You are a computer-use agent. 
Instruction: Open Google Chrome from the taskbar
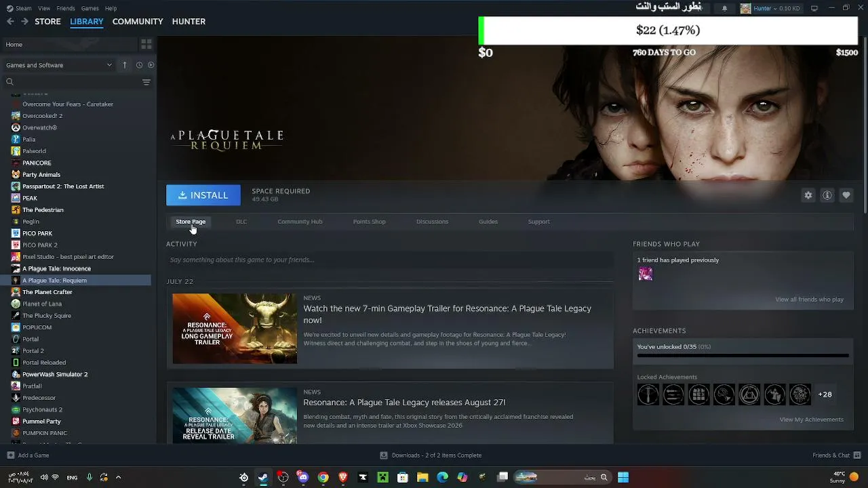click(323, 477)
